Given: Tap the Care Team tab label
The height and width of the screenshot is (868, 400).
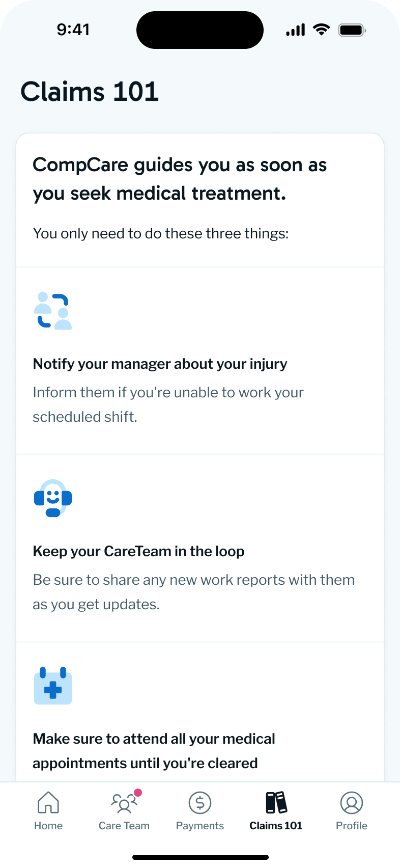Looking at the screenshot, I should [x=124, y=826].
